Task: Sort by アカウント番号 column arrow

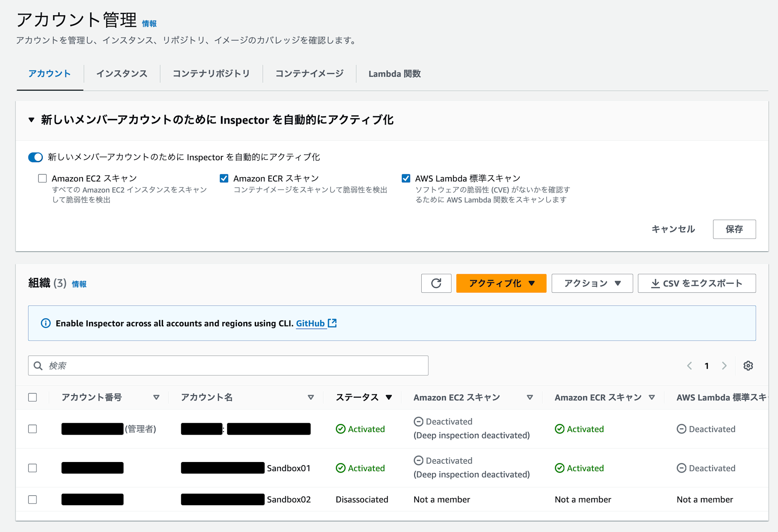Action: click(156, 397)
